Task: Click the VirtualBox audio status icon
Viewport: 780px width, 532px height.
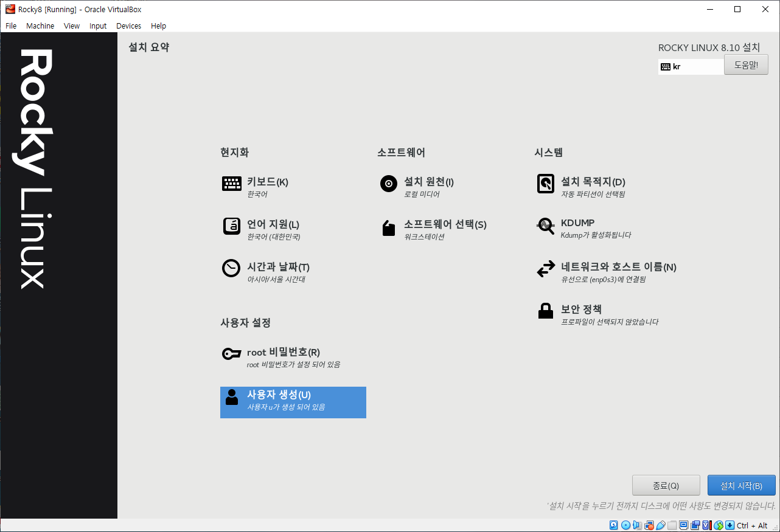Action: 637,525
